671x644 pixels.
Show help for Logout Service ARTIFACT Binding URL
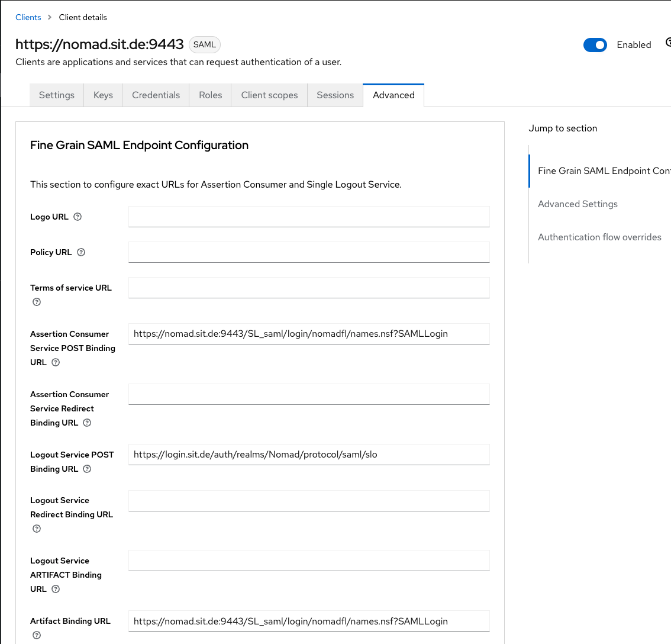coord(56,589)
